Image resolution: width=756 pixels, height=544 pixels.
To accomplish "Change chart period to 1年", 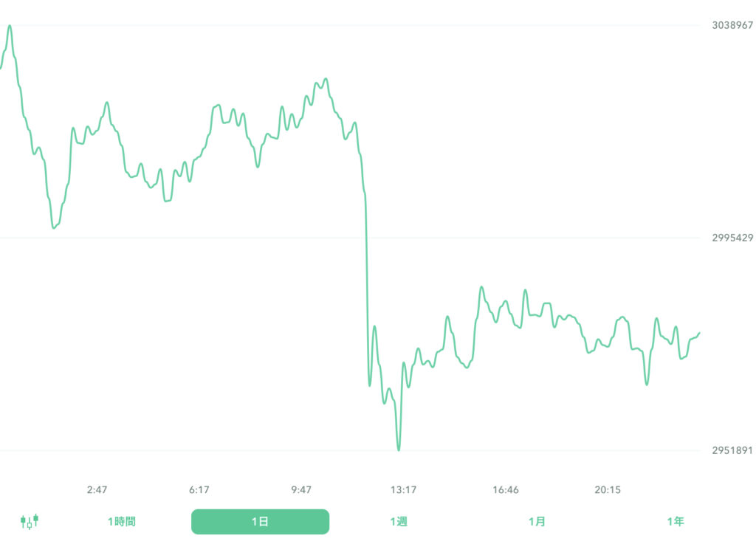I will [x=675, y=522].
